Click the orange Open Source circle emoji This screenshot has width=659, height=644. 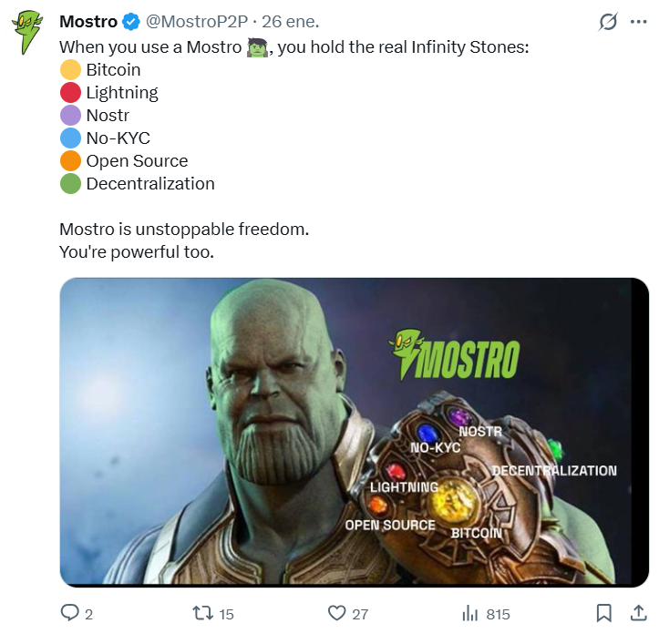pos(70,161)
